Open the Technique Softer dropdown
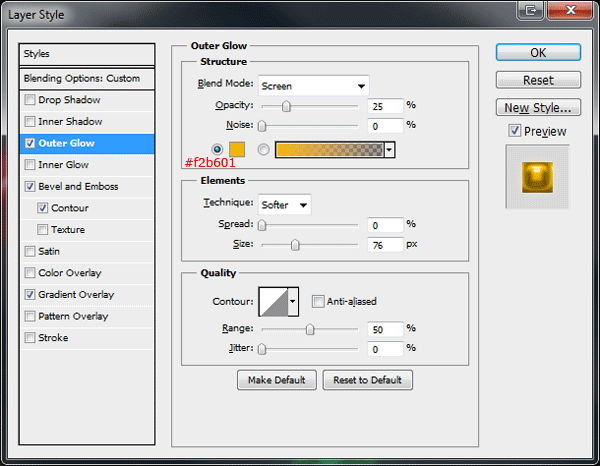The height and width of the screenshot is (466, 600). [x=284, y=205]
